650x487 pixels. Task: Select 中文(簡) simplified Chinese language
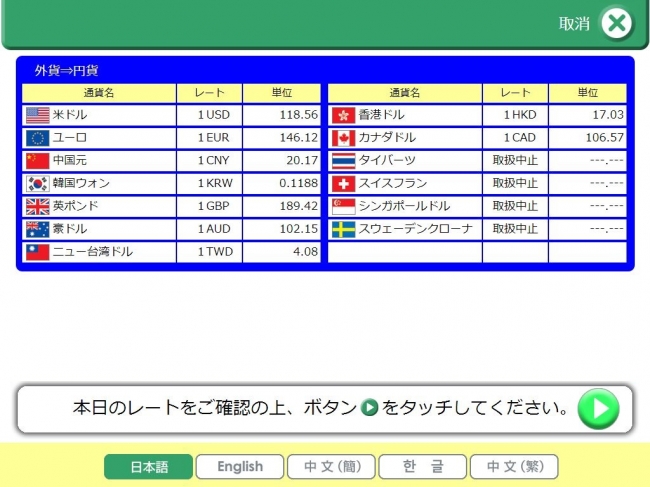[332, 467]
